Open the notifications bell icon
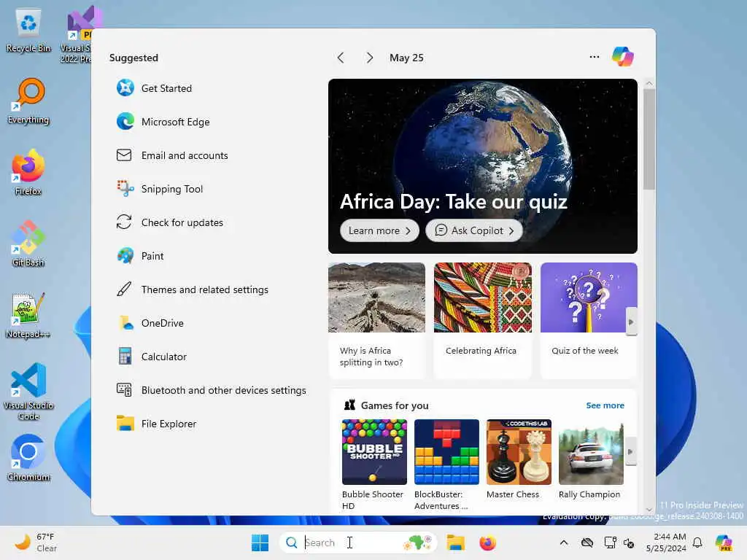The height and width of the screenshot is (560, 747). tap(697, 542)
